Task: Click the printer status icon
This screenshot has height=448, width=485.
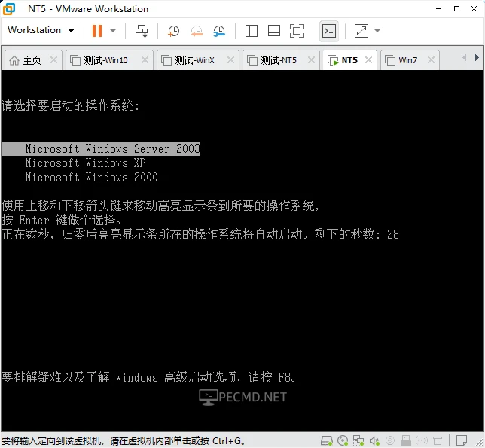Action: [406, 440]
